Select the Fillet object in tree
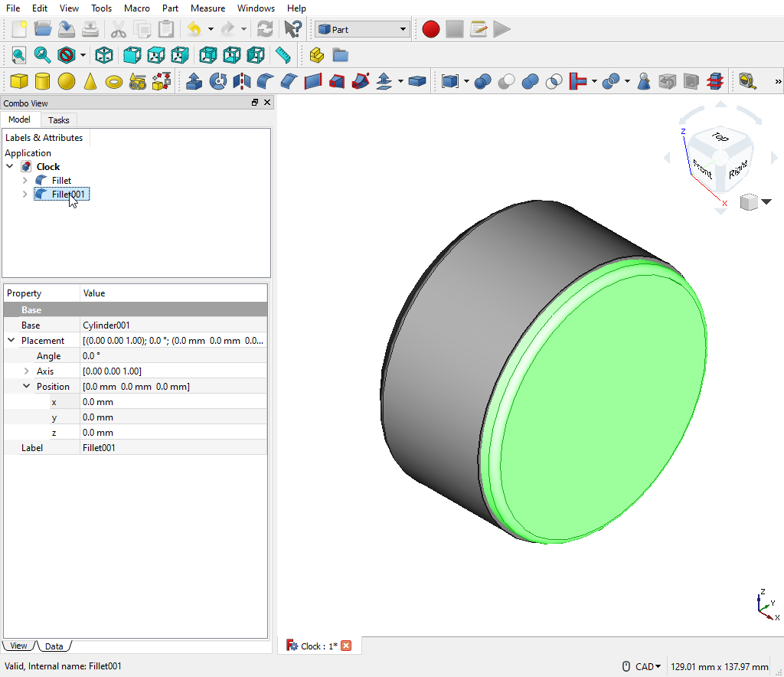 pyautogui.click(x=61, y=180)
